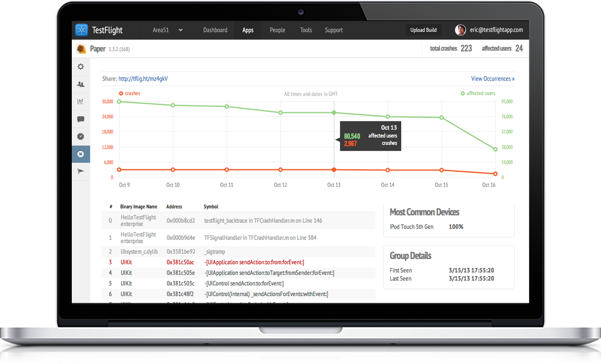Select the Oct 15 affected users data point
This screenshot has height=364, width=601.
click(442, 118)
